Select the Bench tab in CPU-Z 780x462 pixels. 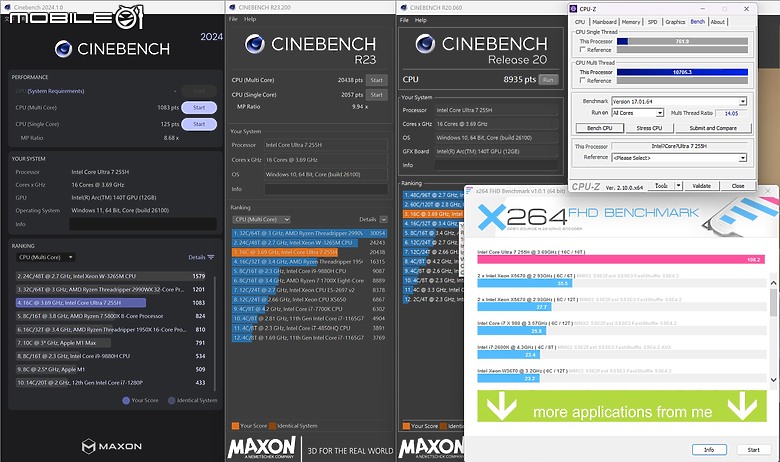(x=697, y=21)
